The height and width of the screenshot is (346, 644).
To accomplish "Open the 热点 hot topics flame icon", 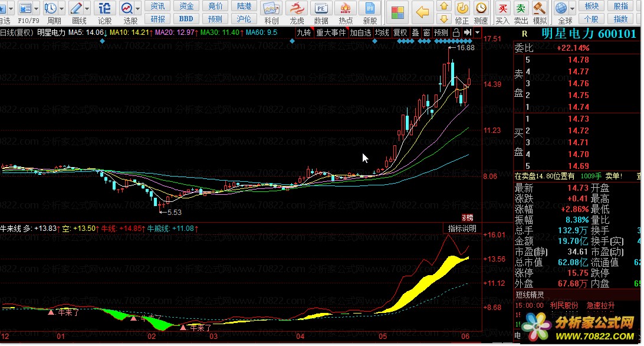I will click(346, 8).
